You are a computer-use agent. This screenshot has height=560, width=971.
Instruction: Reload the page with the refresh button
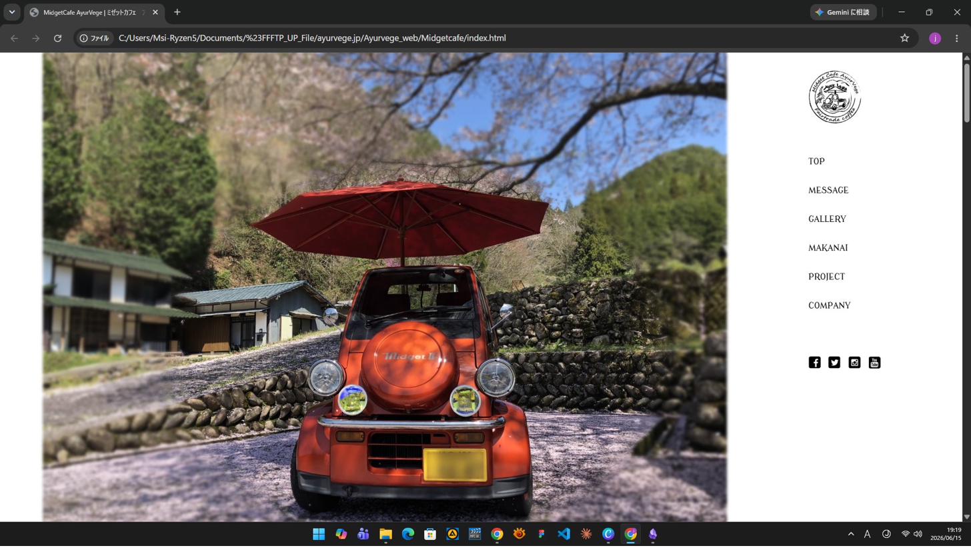pyautogui.click(x=57, y=38)
